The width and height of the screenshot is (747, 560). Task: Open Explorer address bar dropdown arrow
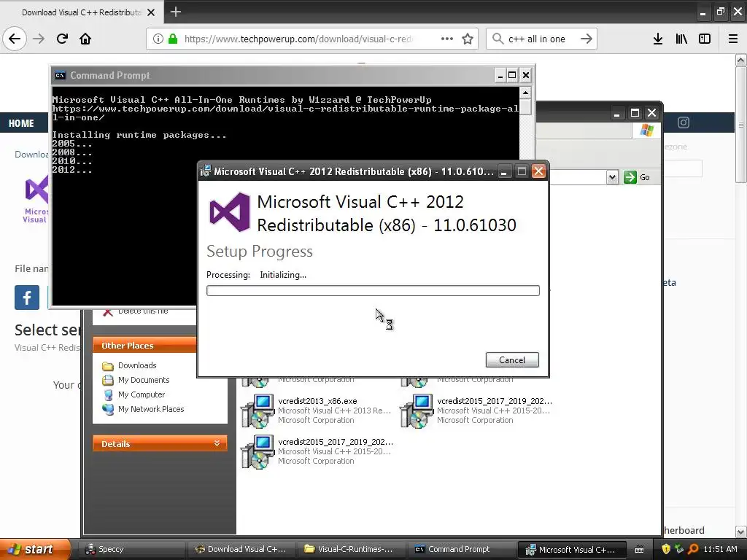612,178
